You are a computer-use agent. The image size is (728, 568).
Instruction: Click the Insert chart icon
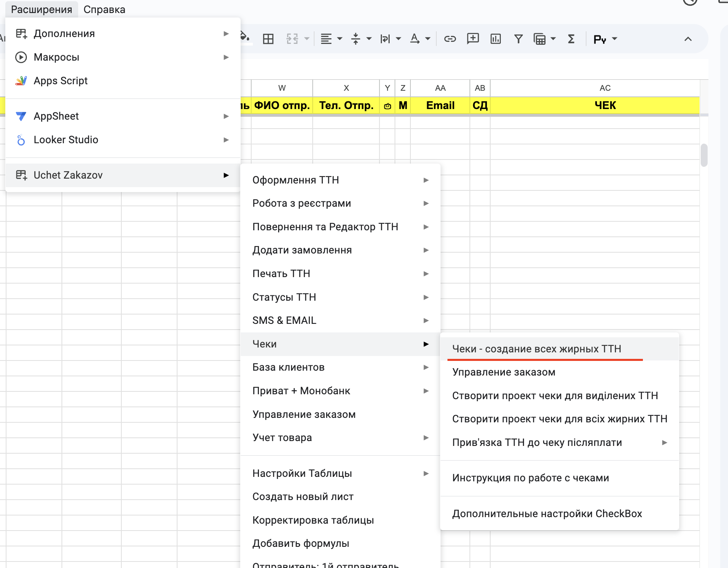(x=496, y=39)
